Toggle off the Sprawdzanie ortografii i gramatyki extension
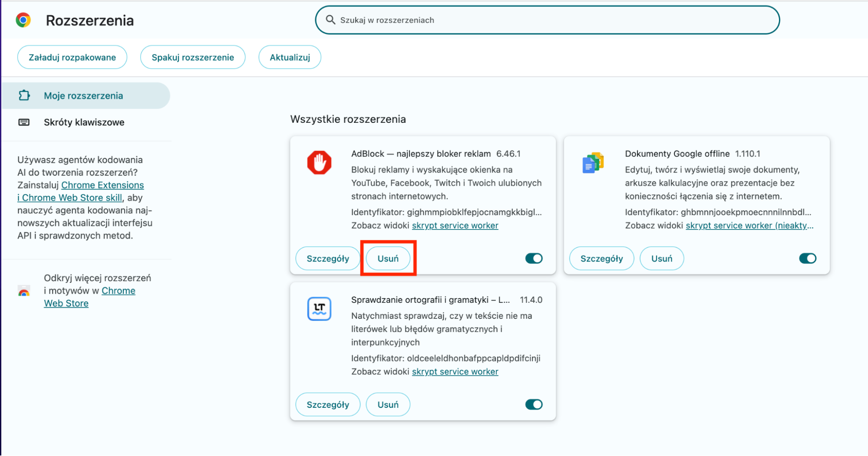This screenshot has height=456, width=868. point(534,405)
